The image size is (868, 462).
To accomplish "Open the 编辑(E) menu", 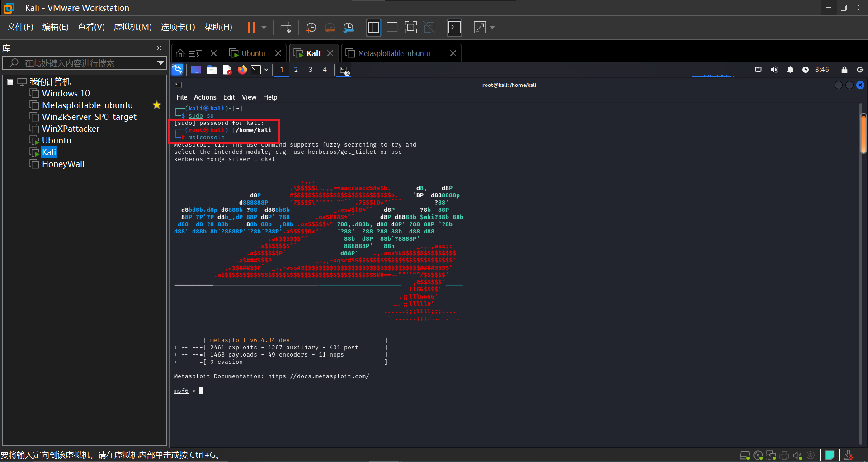I will (x=55, y=27).
